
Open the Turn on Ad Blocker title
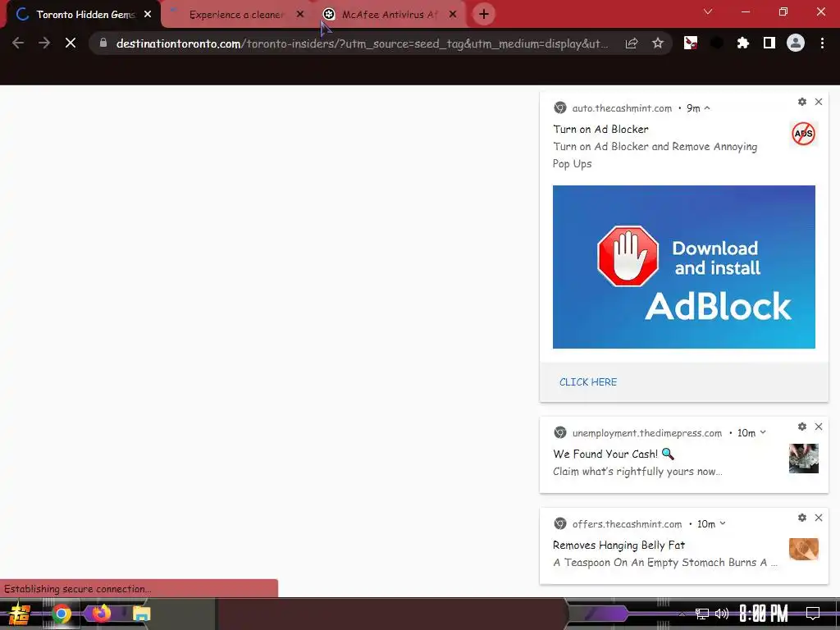click(x=601, y=129)
